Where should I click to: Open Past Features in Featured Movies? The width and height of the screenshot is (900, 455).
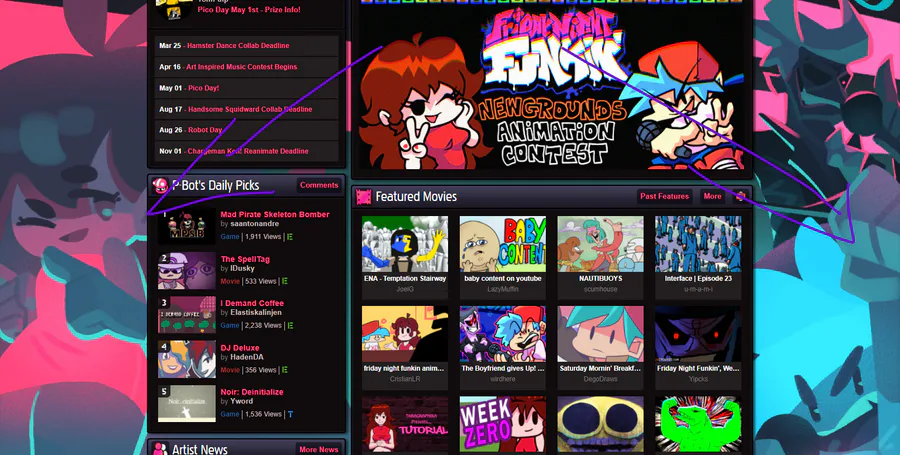[664, 196]
